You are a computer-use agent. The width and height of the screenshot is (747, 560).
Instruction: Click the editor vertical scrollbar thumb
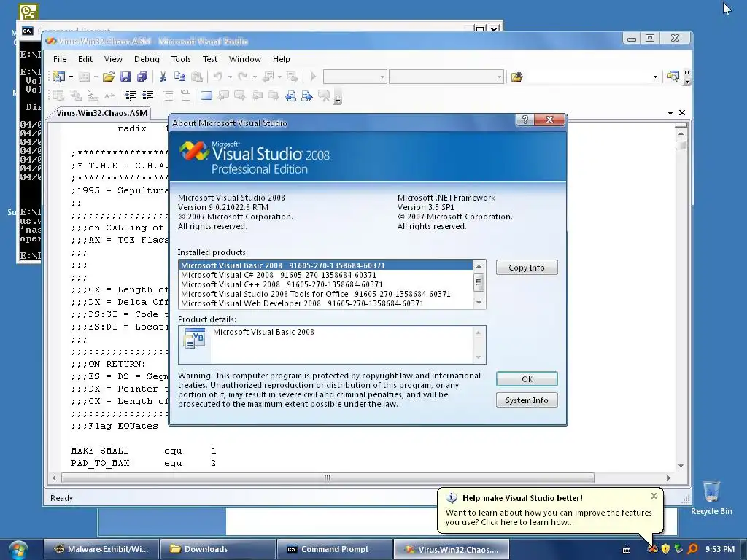click(681, 145)
